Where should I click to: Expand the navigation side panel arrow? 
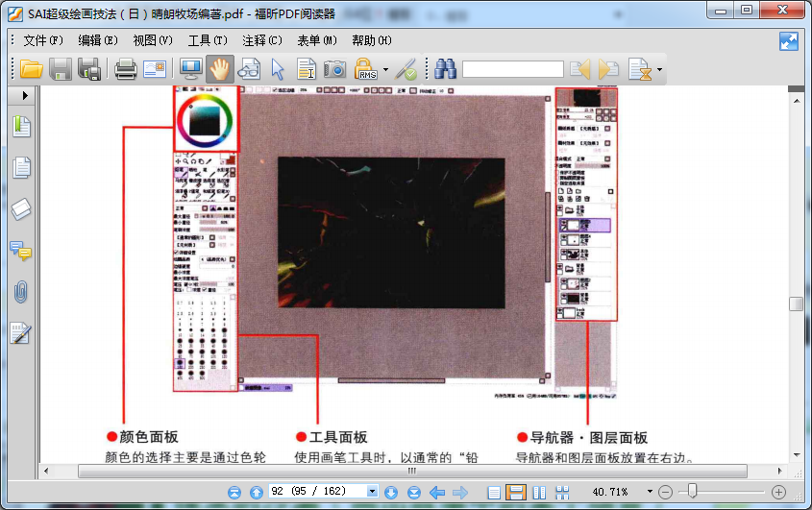(25, 95)
